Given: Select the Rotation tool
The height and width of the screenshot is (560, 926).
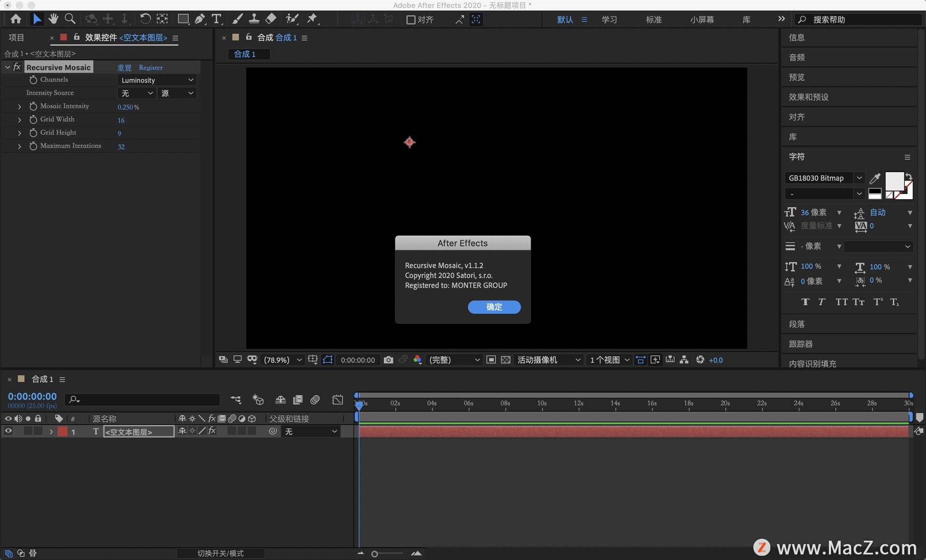Looking at the screenshot, I should [x=145, y=19].
